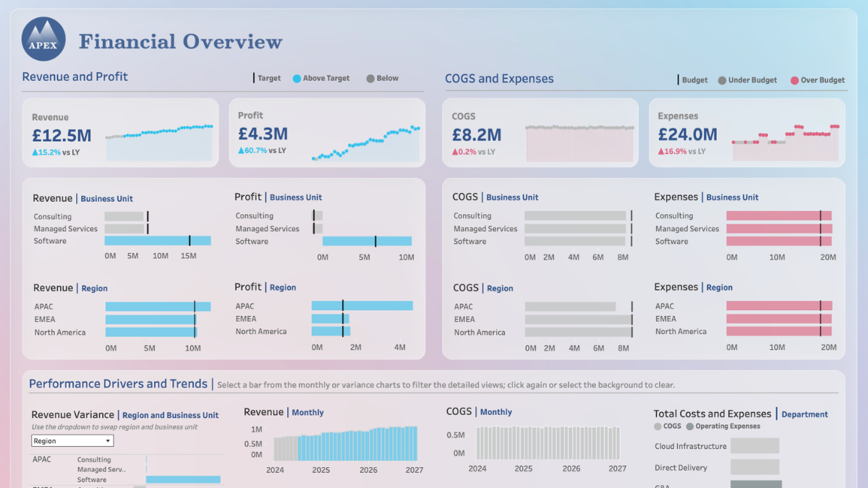Click the COGS Monthly bar chart

coord(548,442)
